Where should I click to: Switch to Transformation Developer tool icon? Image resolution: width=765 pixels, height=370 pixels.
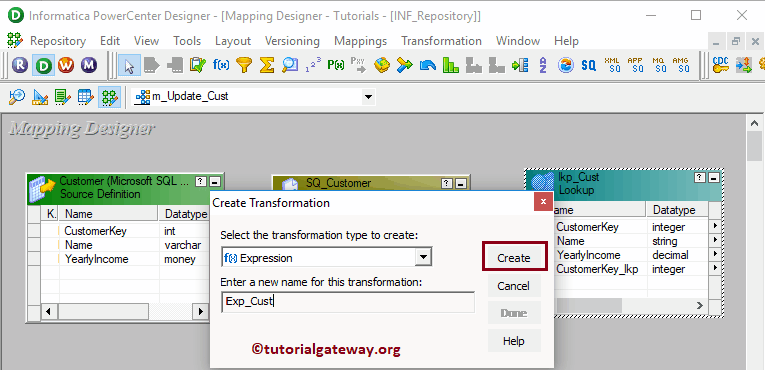pos(62,97)
